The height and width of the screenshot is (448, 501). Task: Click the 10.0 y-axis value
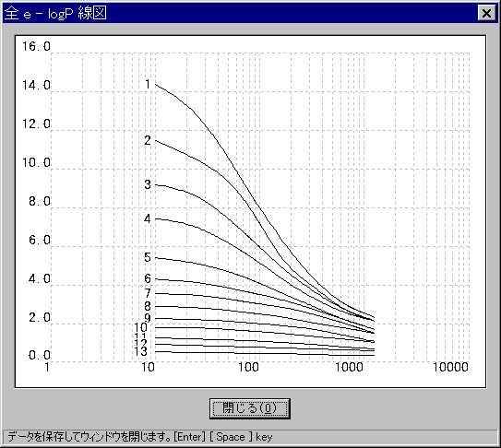tap(36, 163)
